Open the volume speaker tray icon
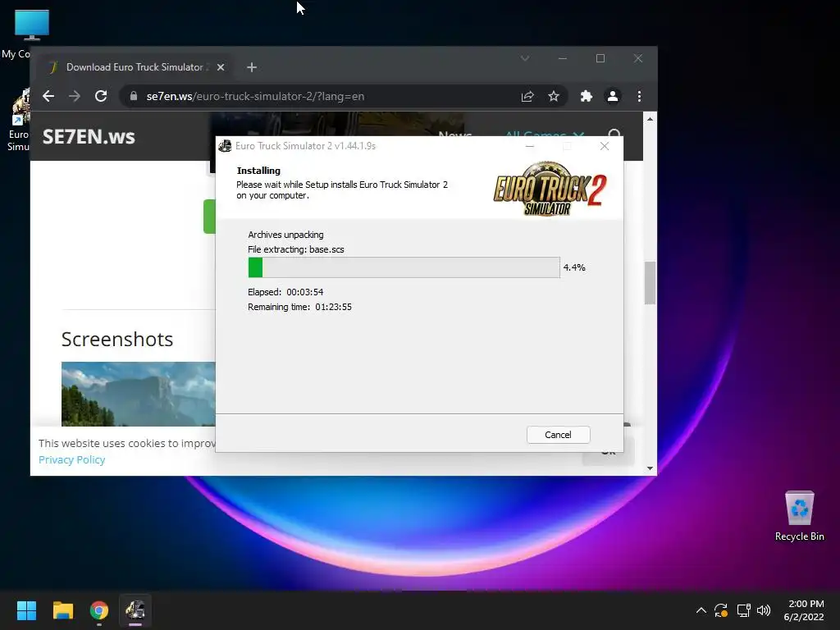840x630 pixels. pos(764,610)
